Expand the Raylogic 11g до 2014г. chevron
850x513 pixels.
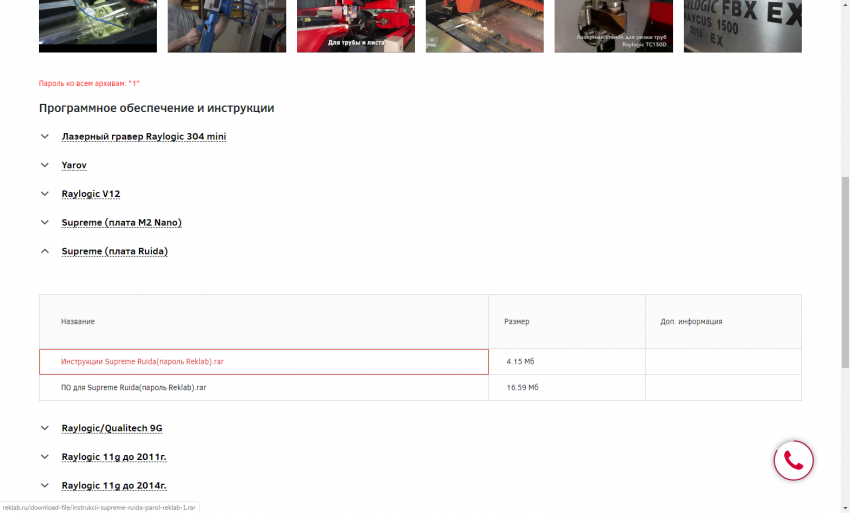pos(45,485)
